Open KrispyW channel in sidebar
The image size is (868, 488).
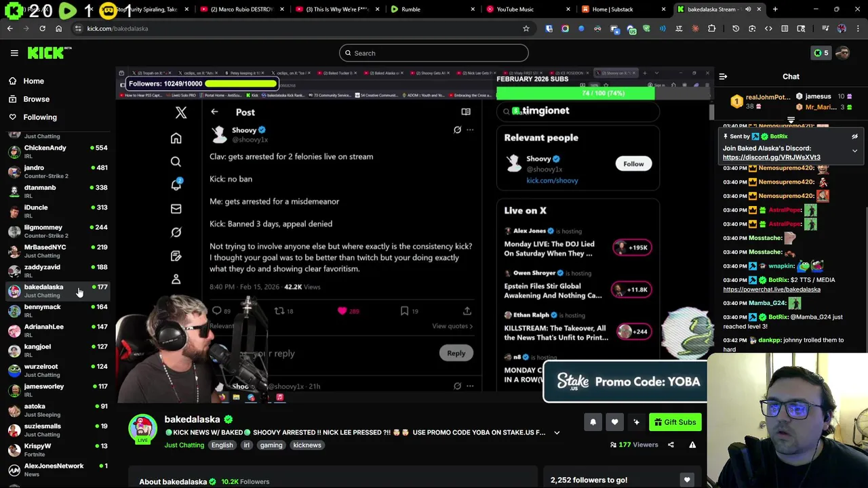tap(57, 450)
